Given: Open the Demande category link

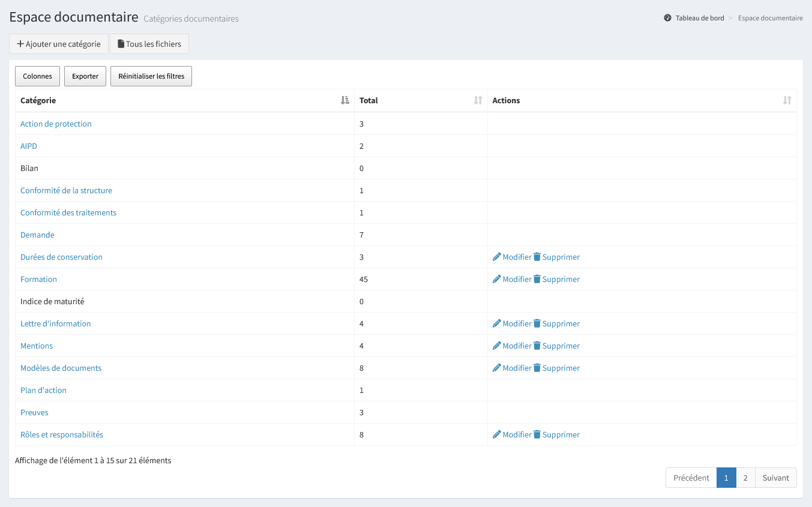Looking at the screenshot, I should point(37,235).
